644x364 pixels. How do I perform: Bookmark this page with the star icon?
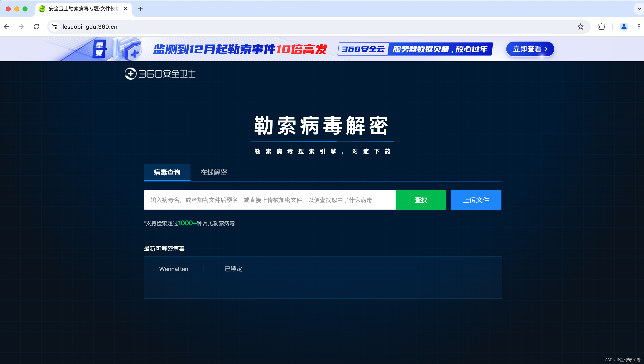[x=580, y=27]
